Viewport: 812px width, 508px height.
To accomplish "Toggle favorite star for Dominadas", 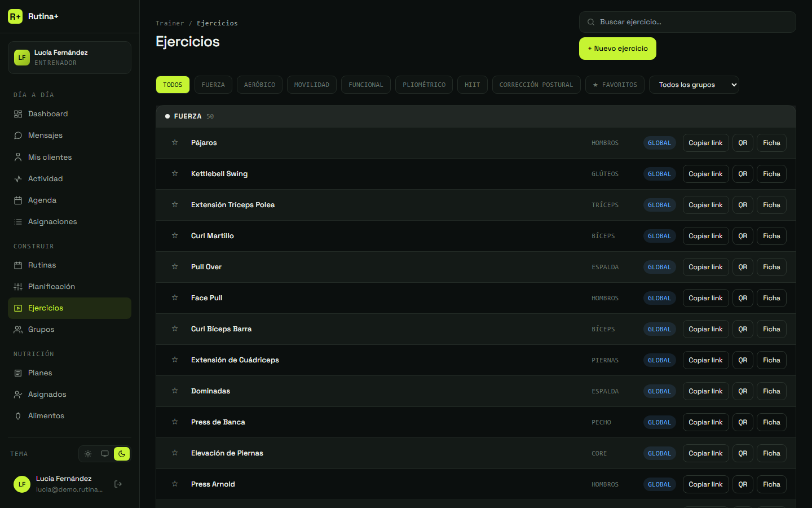I will click(175, 391).
